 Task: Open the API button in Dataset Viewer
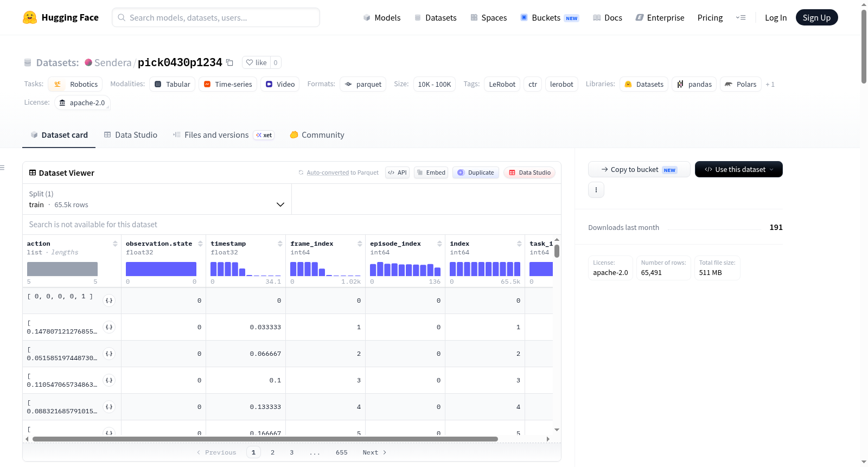[x=398, y=172]
